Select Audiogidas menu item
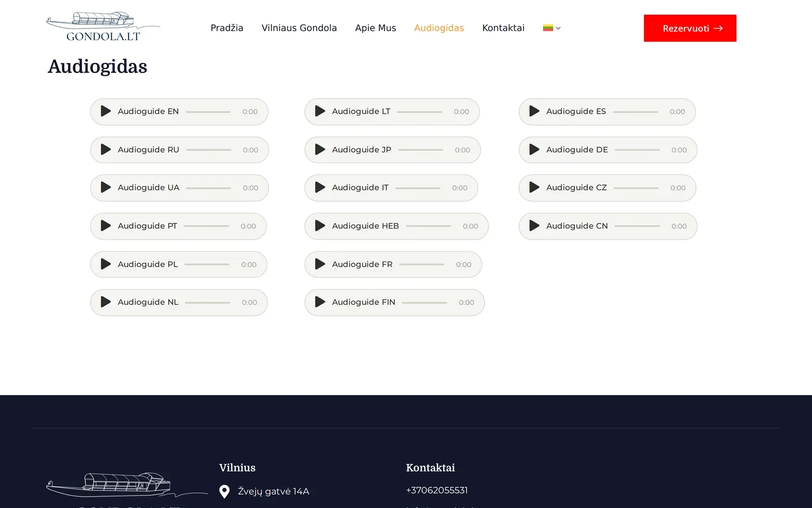812x508 pixels. [439, 28]
